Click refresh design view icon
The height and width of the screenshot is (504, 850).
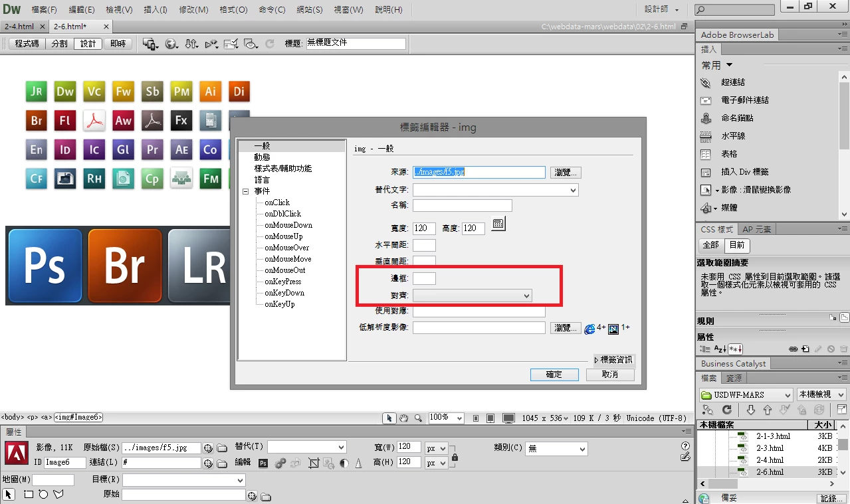pyautogui.click(x=270, y=44)
